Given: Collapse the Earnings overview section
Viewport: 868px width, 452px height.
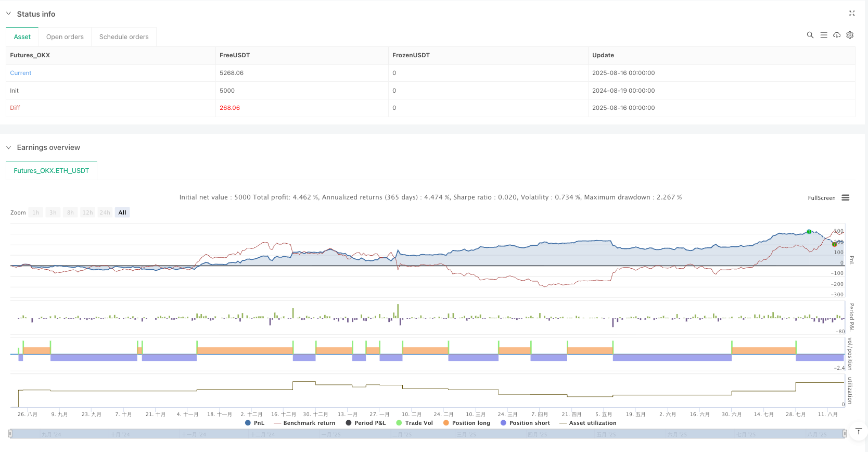Looking at the screenshot, I should [x=9, y=148].
